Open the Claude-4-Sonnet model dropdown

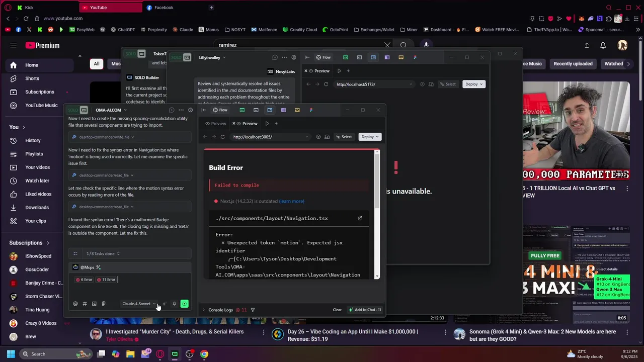point(139,304)
